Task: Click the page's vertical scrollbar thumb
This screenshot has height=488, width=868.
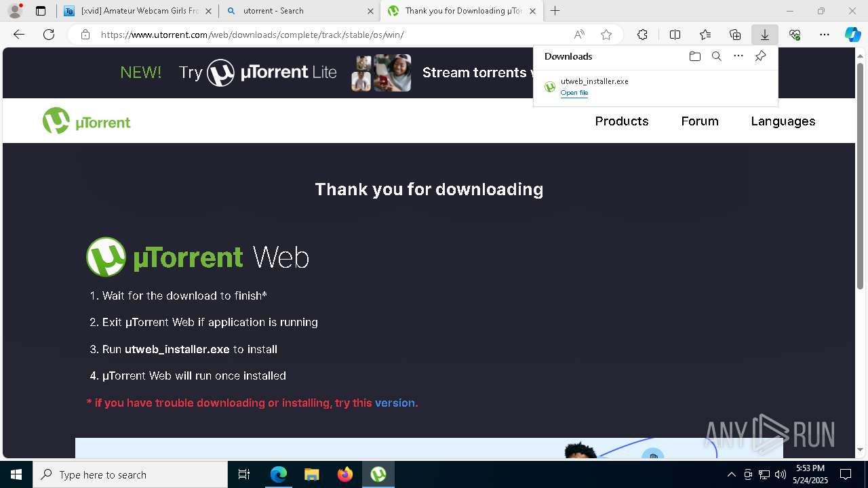Action: (861, 175)
